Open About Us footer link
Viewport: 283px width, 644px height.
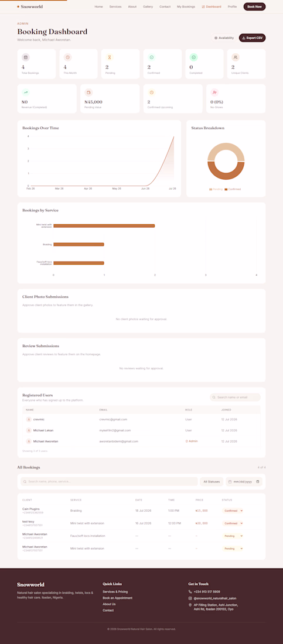tap(109, 604)
